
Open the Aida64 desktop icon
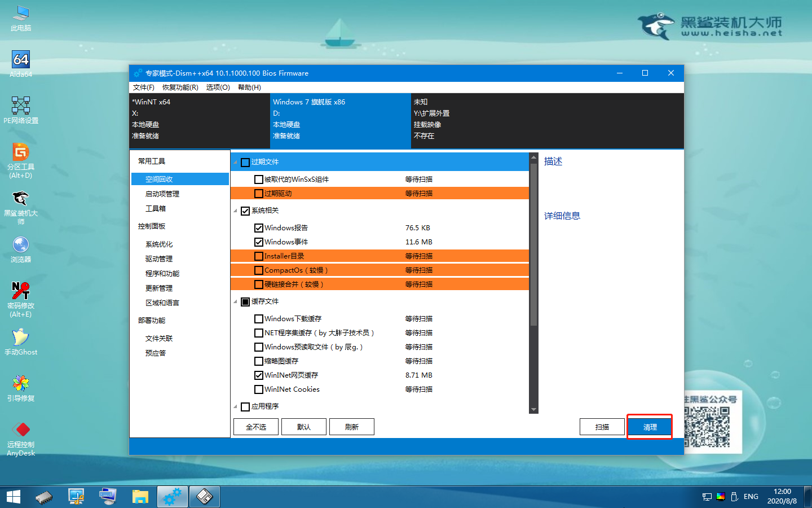point(21,64)
